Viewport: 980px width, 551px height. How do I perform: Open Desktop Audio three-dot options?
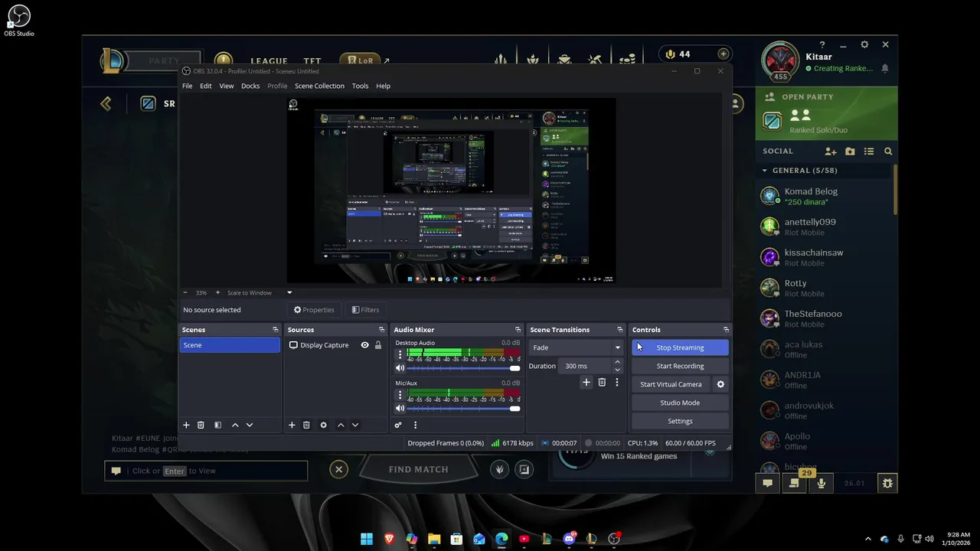pos(400,354)
